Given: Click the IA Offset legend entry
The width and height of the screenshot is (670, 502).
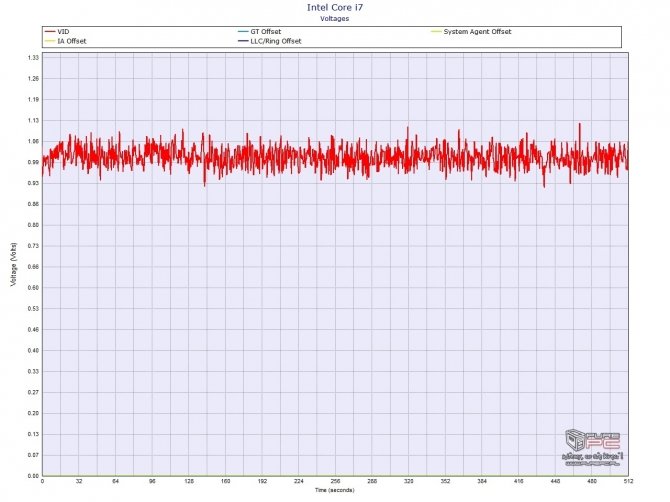Looking at the screenshot, I should pos(66,41).
